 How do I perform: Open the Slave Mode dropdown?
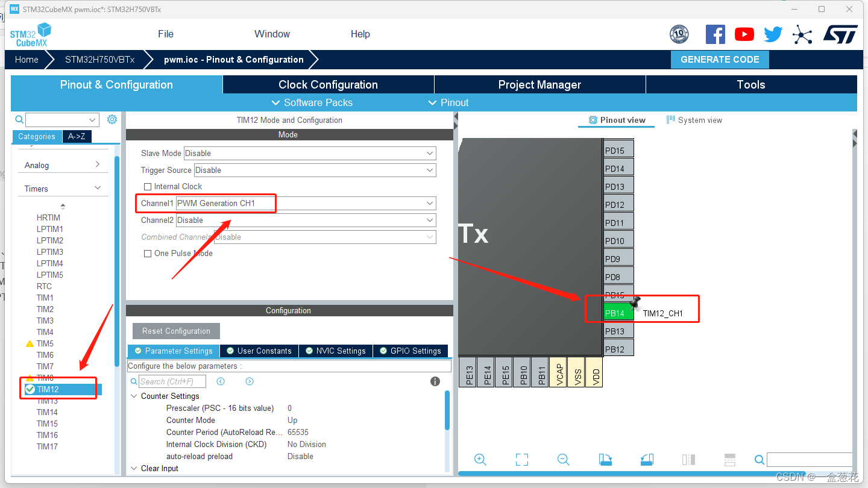point(310,153)
